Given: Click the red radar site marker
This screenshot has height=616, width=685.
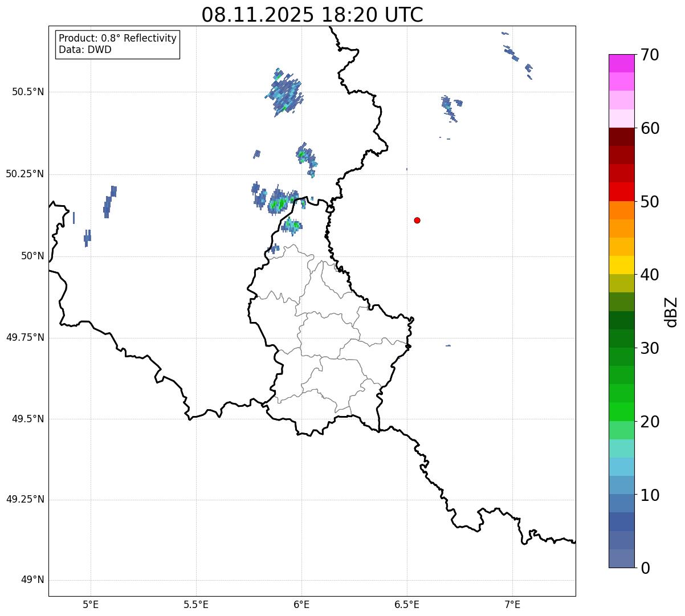Looking at the screenshot, I should point(417,220).
